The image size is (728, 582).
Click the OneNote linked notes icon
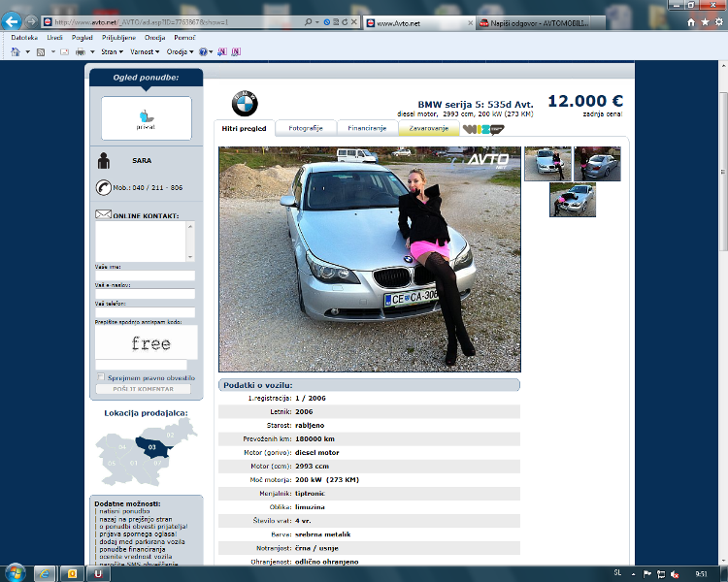click(236, 52)
